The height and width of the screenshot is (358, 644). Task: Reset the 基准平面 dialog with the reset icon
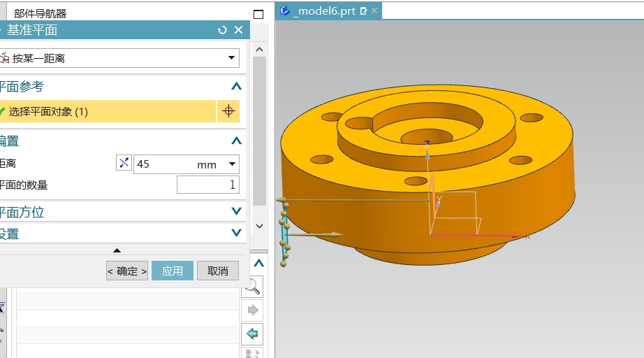coord(222,30)
